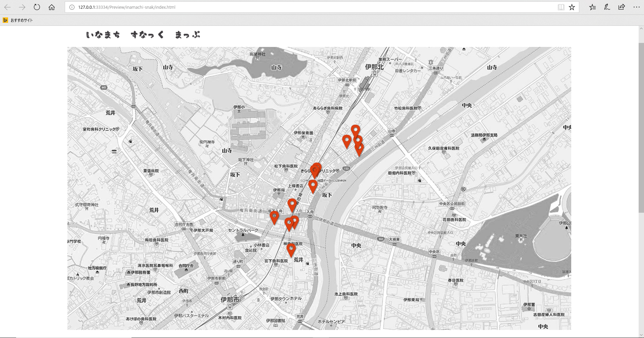The height and width of the screenshot is (338, 644).
Task: Open the おすすめサイト favorites bar item
Action: [x=18, y=20]
